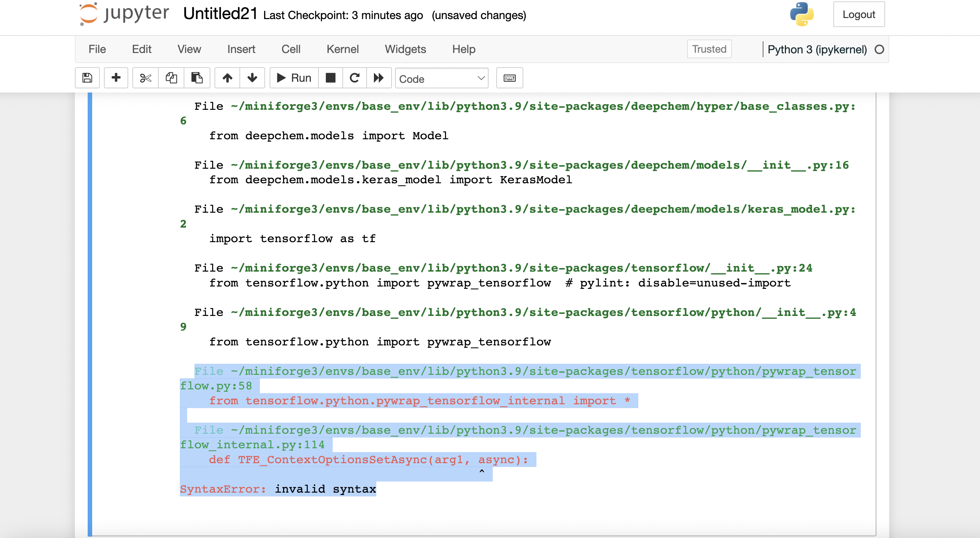Open the command palette keyboard icon
This screenshot has width=980, height=538.
tap(509, 78)
